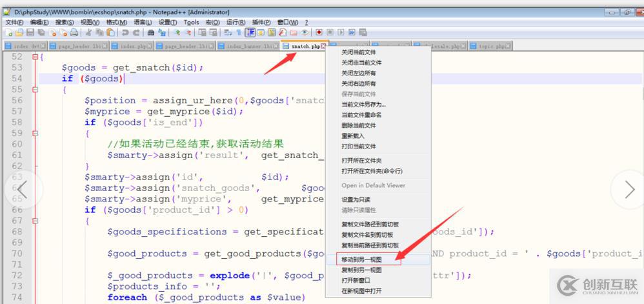Choose 重新载入 from context menu
Screen dimensions: 644x304
coord(378,136)
